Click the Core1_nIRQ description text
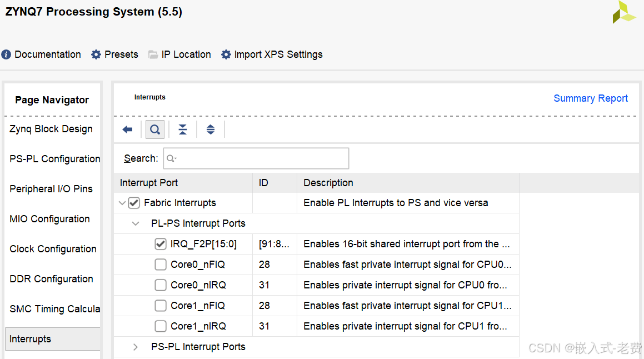Viewport: 644px width, 359px height. pyautogui.click(x=406, y=326)
